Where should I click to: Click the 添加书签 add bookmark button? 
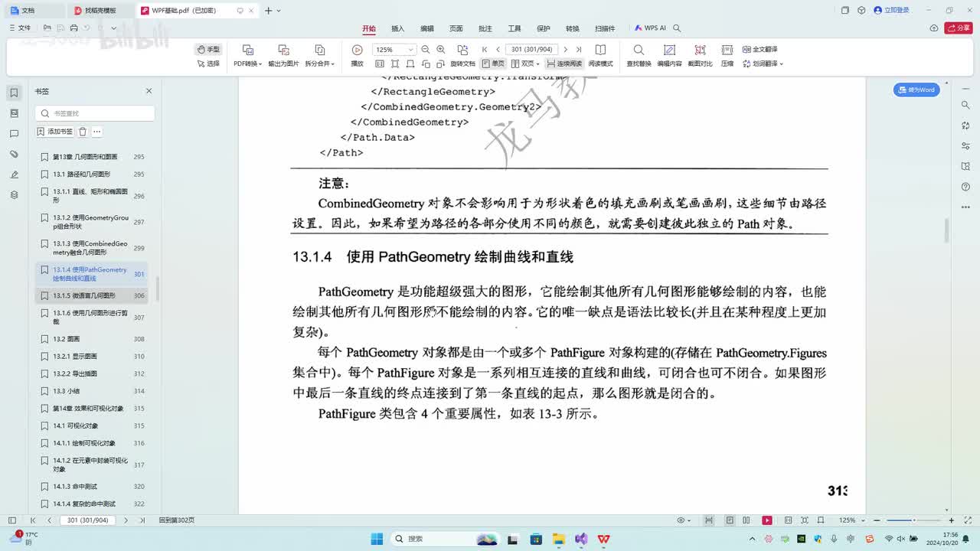point(55,132)
